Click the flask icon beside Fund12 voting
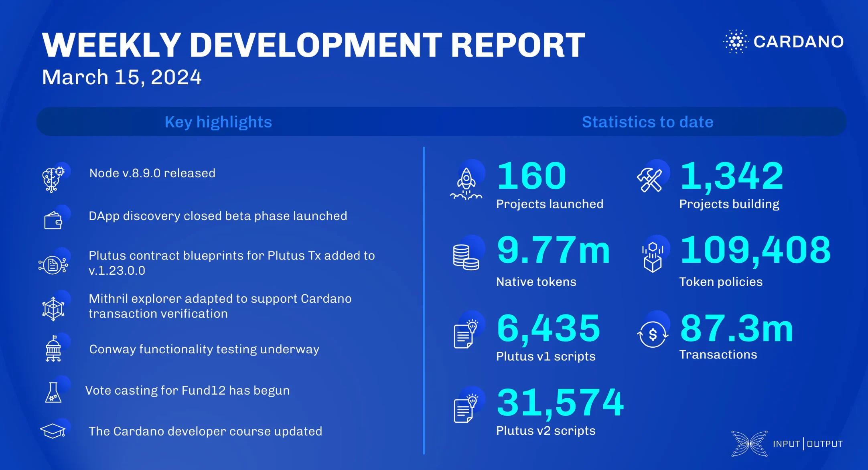Screen dimensions: 868x470 click(x=53, y=392)
